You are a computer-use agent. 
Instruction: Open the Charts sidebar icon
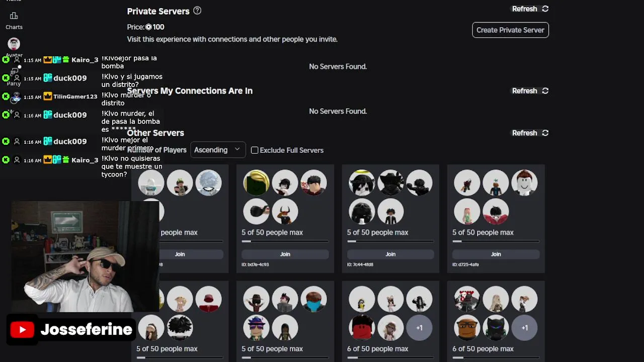pyautogui.click(x=14, y=16)
